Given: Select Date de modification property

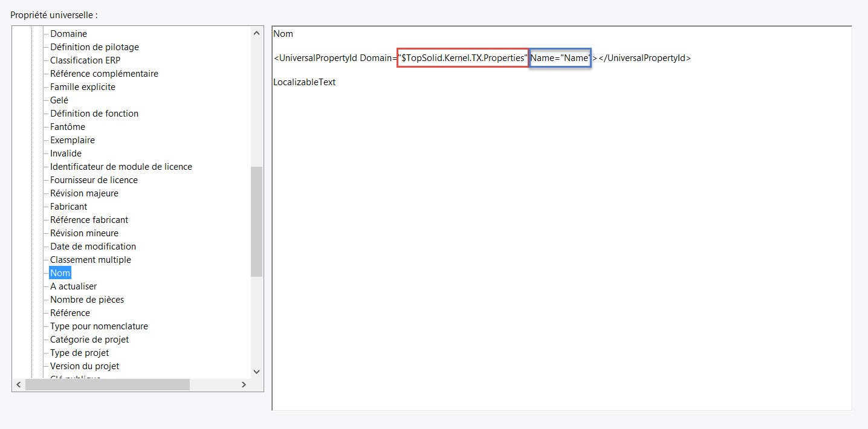Looking at the screenshot, I should 93,247.
